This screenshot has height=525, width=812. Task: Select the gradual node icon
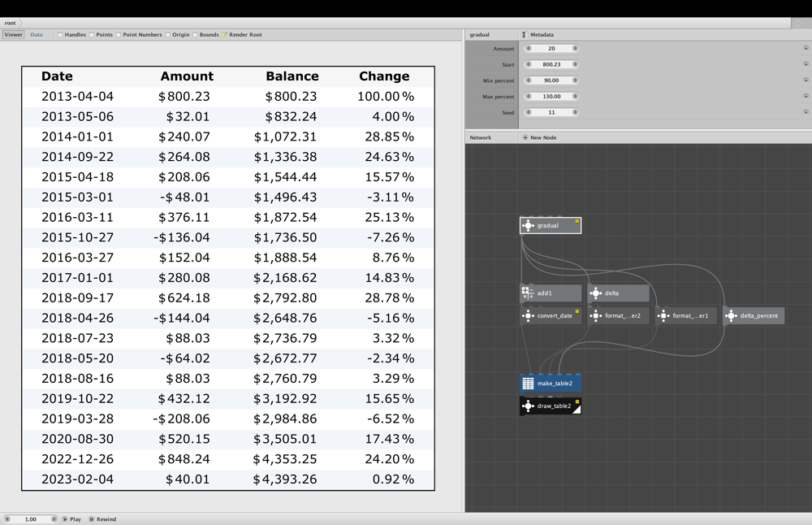(x=528, y=225)
